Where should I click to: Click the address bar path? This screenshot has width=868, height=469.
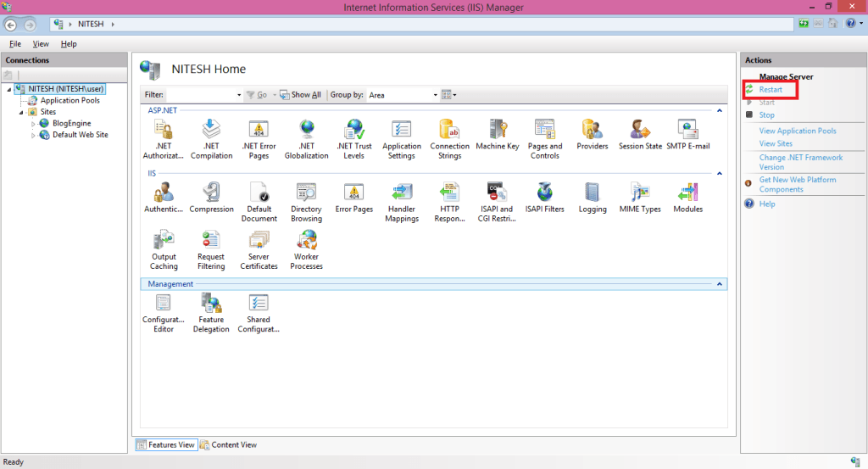(x=422, y=25)
